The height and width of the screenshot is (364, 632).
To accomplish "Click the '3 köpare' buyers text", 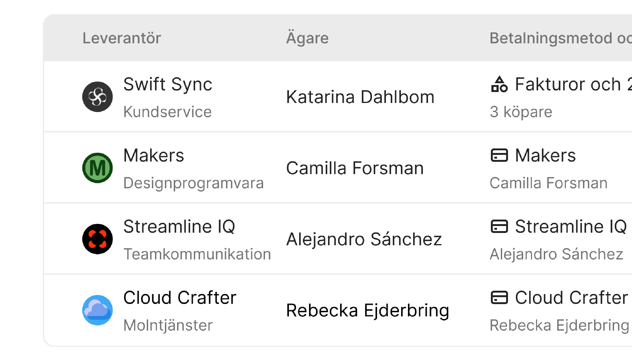I will click(x=521, y=112).
